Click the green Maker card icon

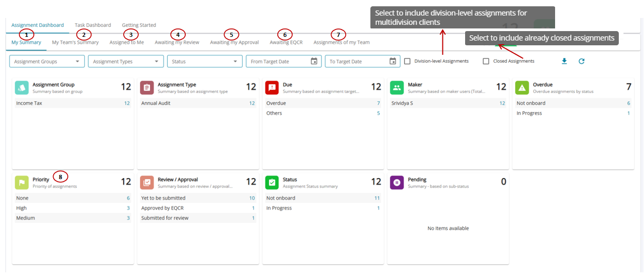[x=397, y=87]
